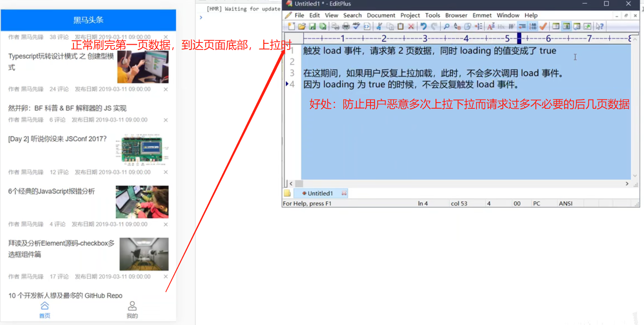The width and height of the screenshot is (644, 325).
Task: Open the View menu
Action: click(x=332, y=15)
